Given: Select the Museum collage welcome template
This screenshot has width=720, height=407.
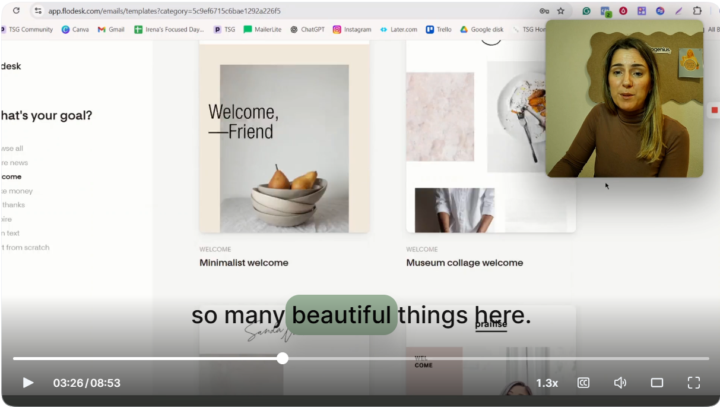Looking at the screenshot, I should pyautogui.click(x=464, y=263).
